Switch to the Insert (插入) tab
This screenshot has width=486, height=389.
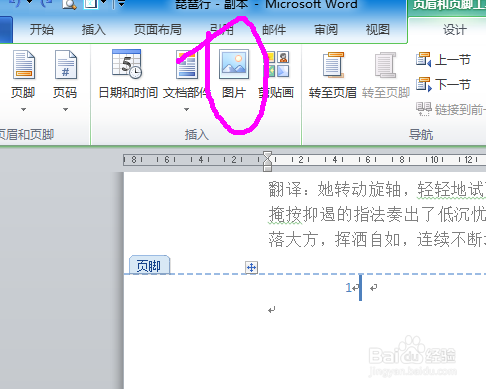coord(94,30)
